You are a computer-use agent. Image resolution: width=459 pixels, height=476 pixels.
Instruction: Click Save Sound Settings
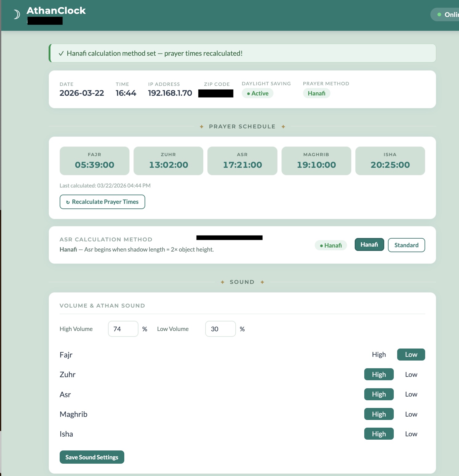(x=92, y=457)
